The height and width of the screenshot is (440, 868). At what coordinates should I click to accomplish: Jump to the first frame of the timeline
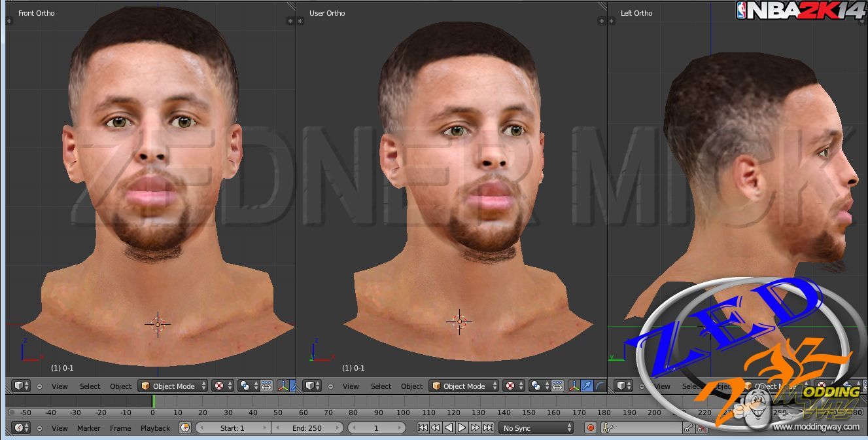[423, 428]
